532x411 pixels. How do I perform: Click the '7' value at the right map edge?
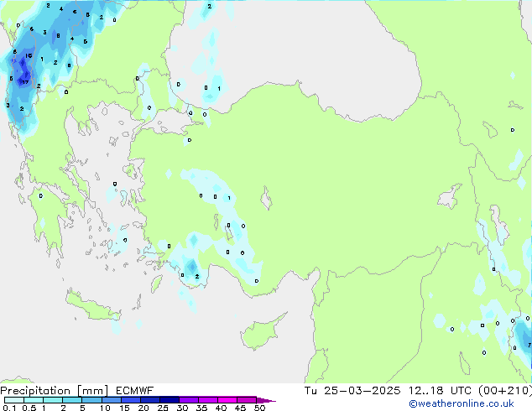click(x=529, y=346)
